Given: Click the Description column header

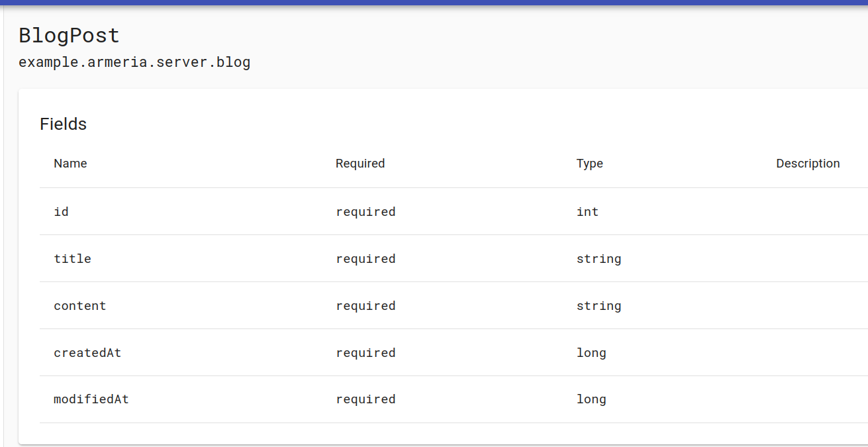Looking at the screenshot, I should pos(807,164).
